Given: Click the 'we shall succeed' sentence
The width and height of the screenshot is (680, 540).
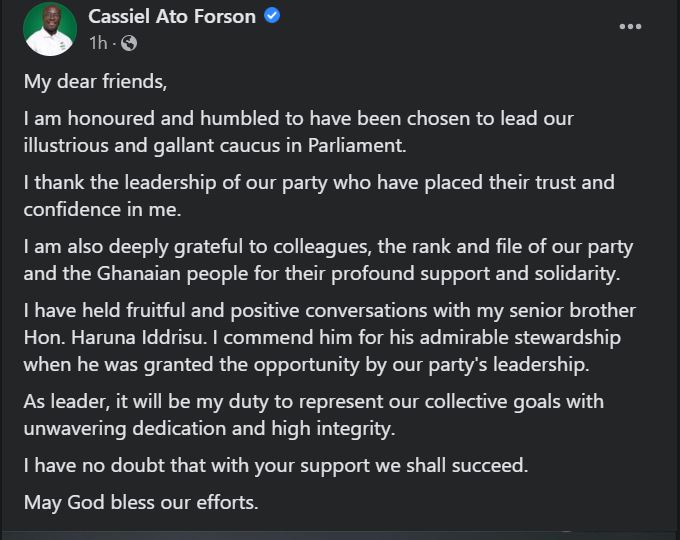Looking at the screenshot, I should pyautogui.click(x=276, y=465).
